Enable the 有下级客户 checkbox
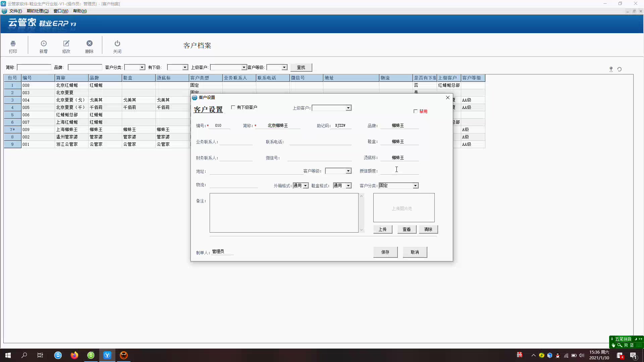 pos(233,107)
